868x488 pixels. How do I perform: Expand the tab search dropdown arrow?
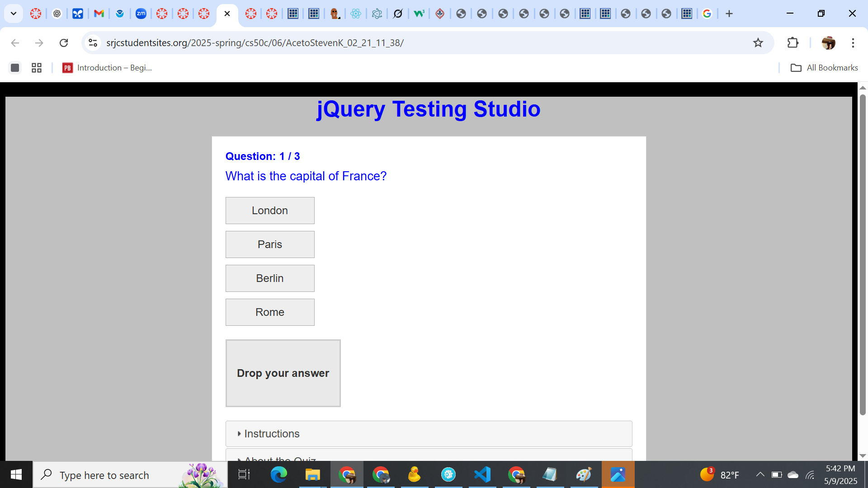click(x=14, y=14)
